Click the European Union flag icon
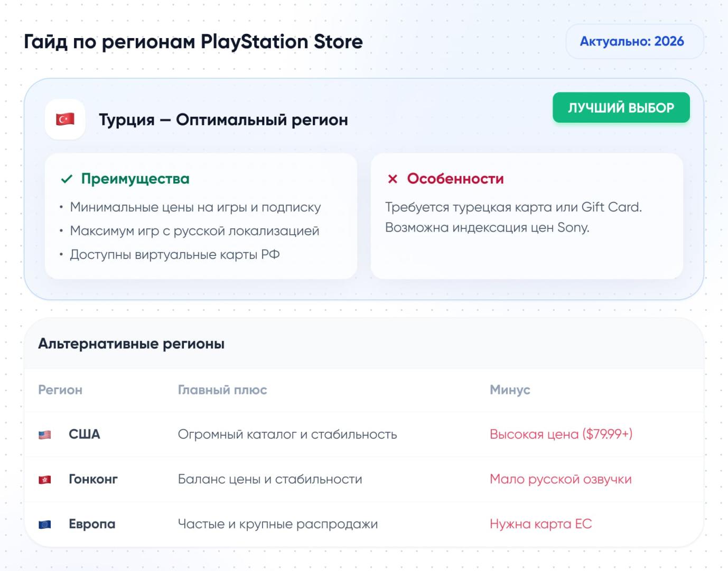The height and width of the screenshot is (571, 728). pyautogui.click(x=45, y=524)
